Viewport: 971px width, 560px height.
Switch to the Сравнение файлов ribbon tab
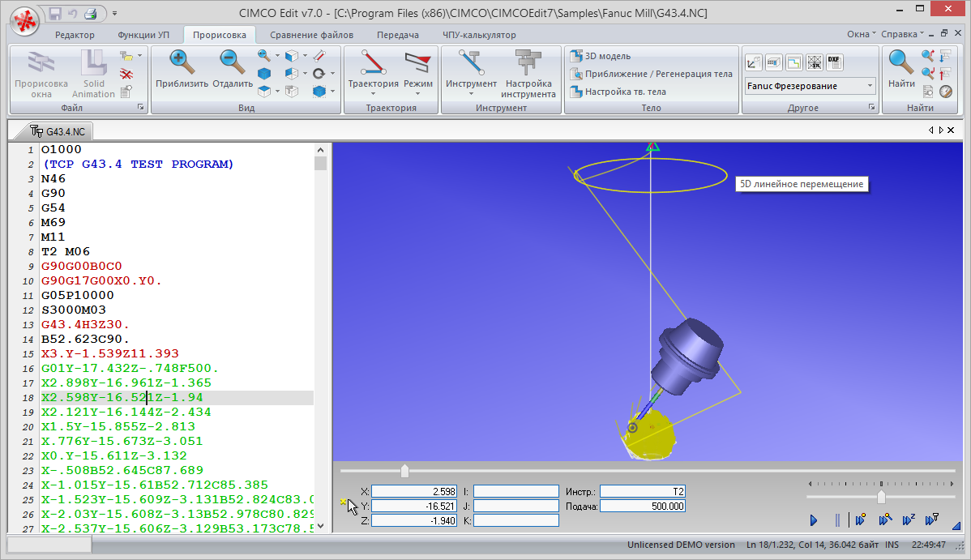pos(311,35)
